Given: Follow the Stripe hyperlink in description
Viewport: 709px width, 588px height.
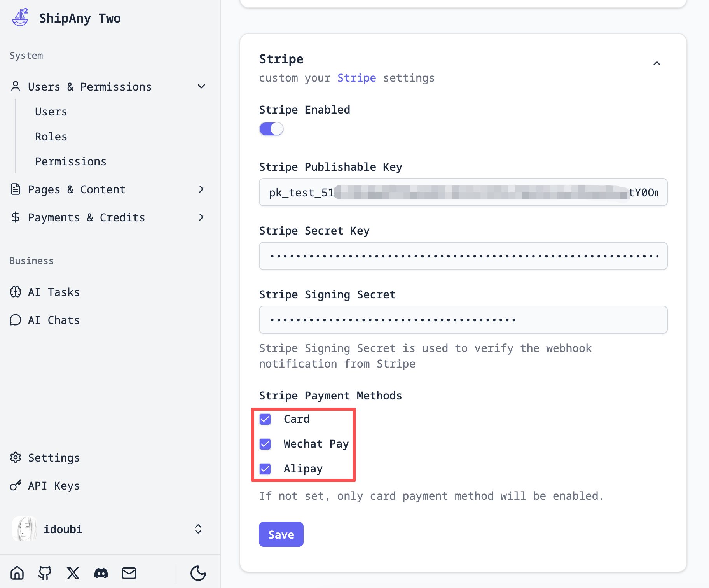Looking at the screenshot, I should [356, 78].
